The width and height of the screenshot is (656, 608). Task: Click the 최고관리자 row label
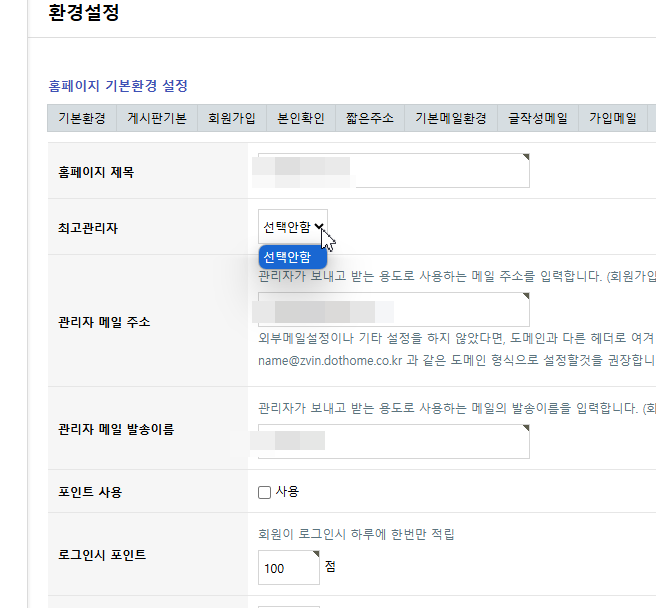(88, 228)
